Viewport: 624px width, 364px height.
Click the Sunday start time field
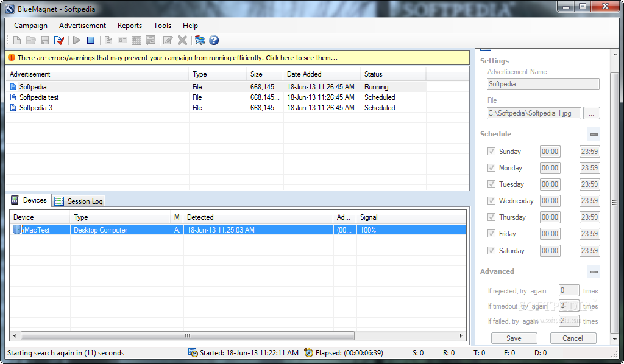click(x=550, y=152)
